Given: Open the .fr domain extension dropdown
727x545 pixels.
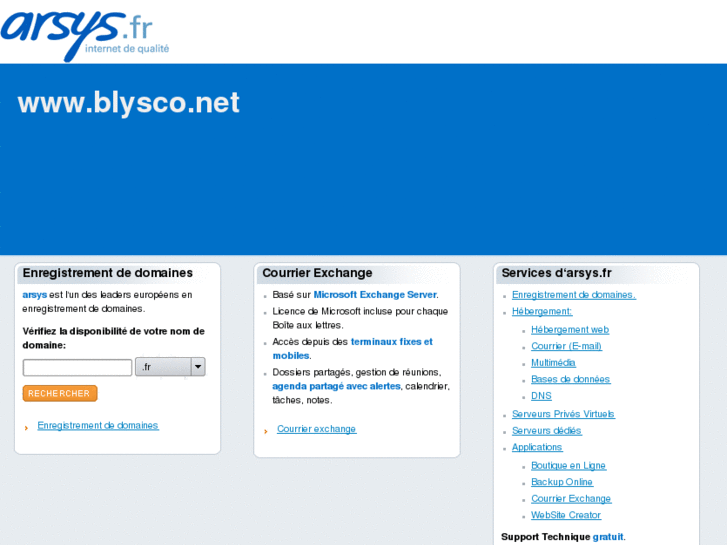Looking at the screenshot, I should [x=170, y=367].
